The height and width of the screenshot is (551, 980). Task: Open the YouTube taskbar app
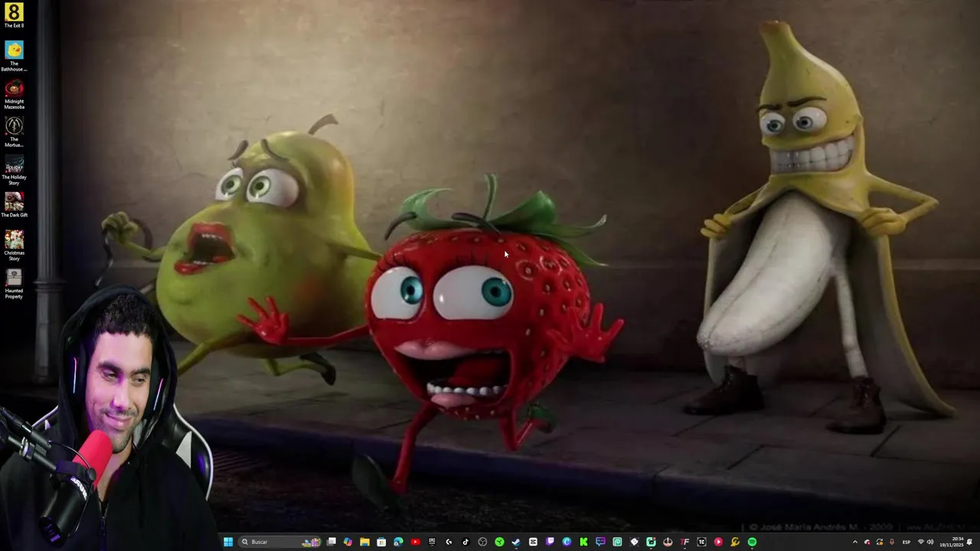(x=415, y=542)
